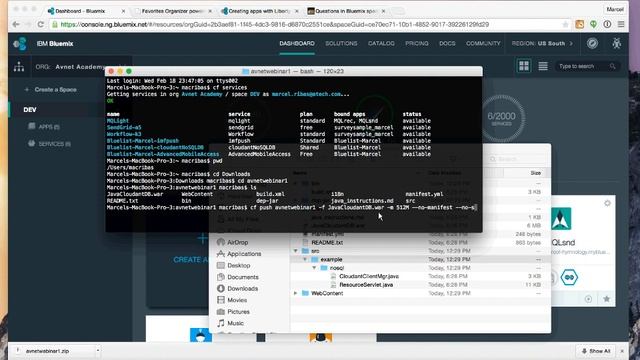Expand the REGION US South selector

pyautogui.click(x=542, y=43)
